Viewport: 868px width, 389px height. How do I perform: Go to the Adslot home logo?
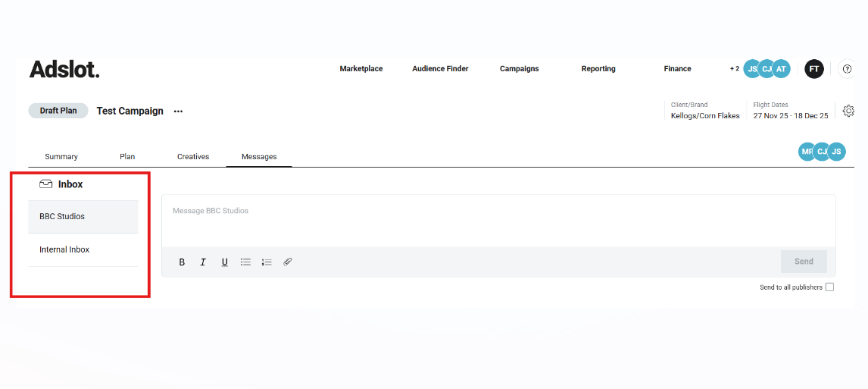(64, 70)
